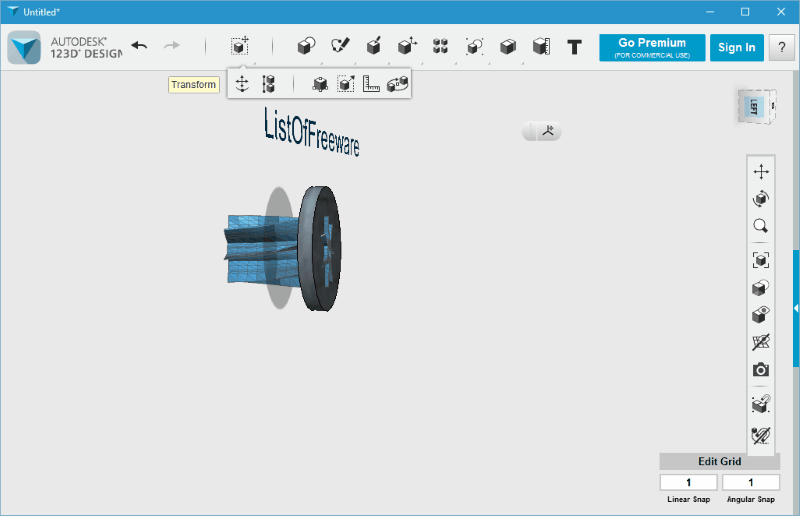The width and height of the screenshot is (800, 516).
Task: Open the Primitives tool menu
Action: click(x=306, y=46)
